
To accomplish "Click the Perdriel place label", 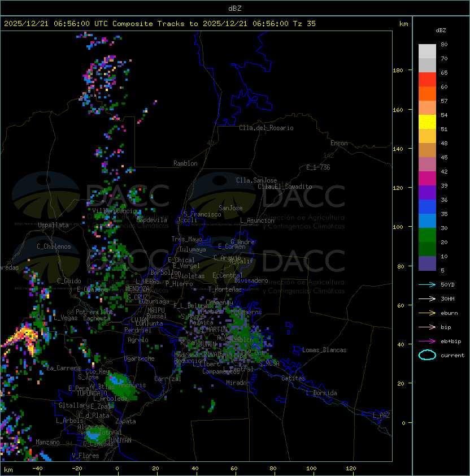I will [x=138, y=330].
